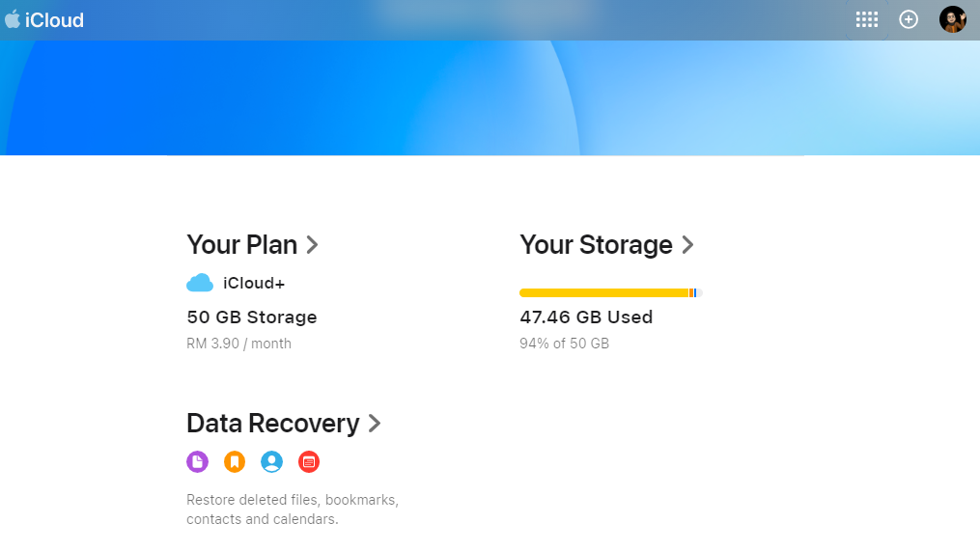Open the iCloud apps grid launcher

[867, 19]
